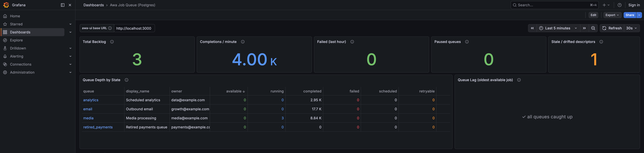This screenshot has width=644, height=153.
Task: Click the zoom out time range icon
Action: click(593, 28)
